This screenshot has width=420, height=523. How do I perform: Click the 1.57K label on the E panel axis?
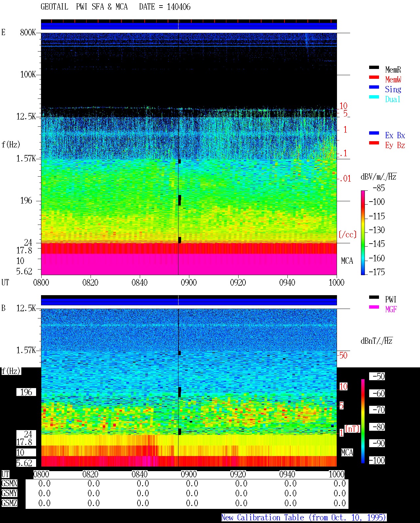(x=26, y=159)
